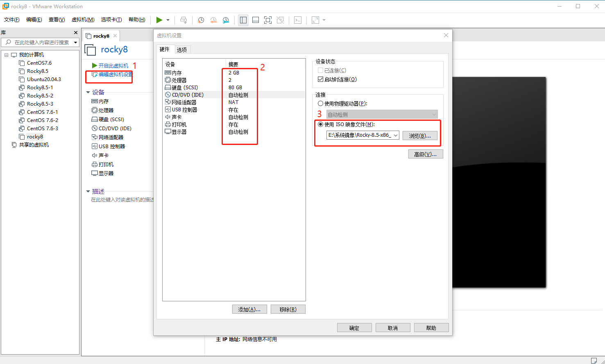Click the 显示器 monitor icon in settings dialog
The height and width of the screenshot is (364, 605).
(x=168, y=132)
